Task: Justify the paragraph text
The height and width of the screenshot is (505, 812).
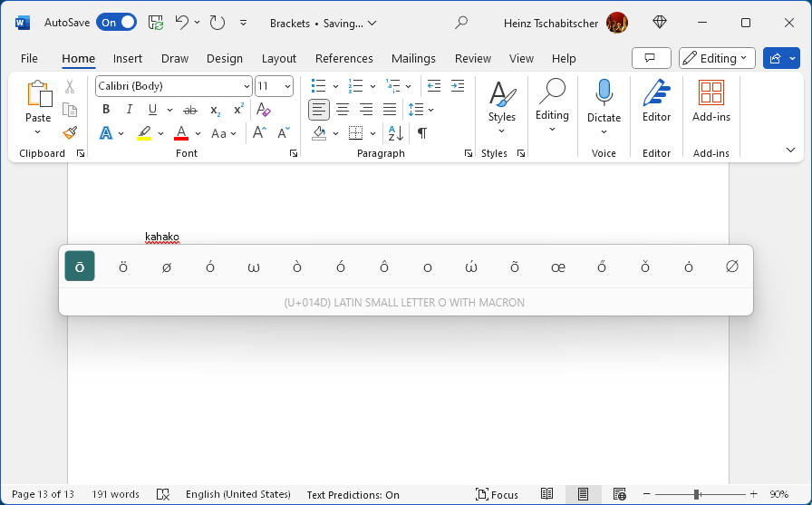Action: point(390,110)
